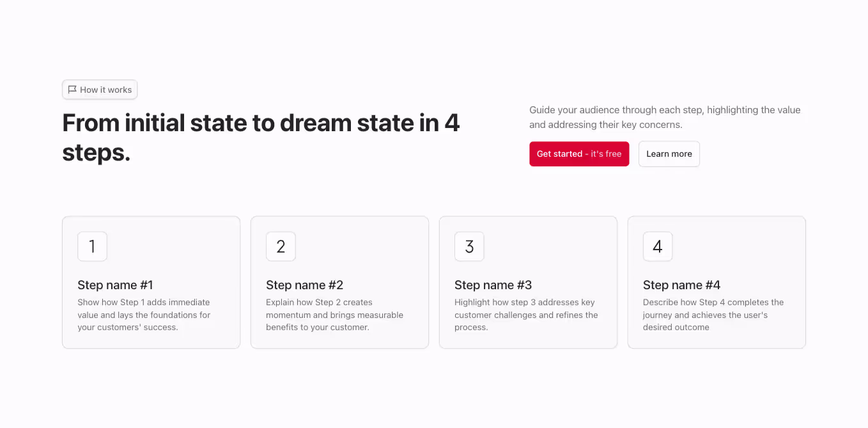The width and height of the screenshot is (868, 428).
Task: Click the audience guidance description text
Action: click(665, 117)
